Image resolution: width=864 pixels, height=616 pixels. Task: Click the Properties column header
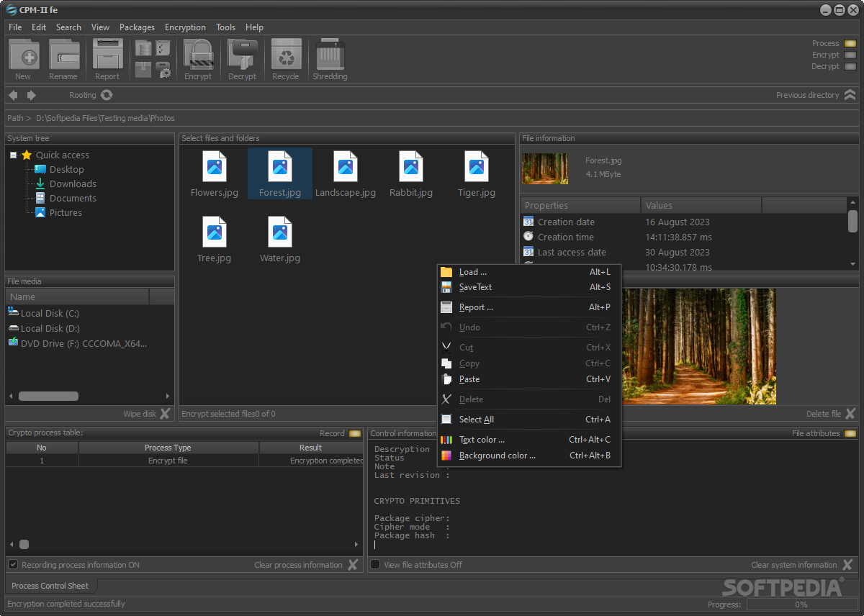coord(580,205)
